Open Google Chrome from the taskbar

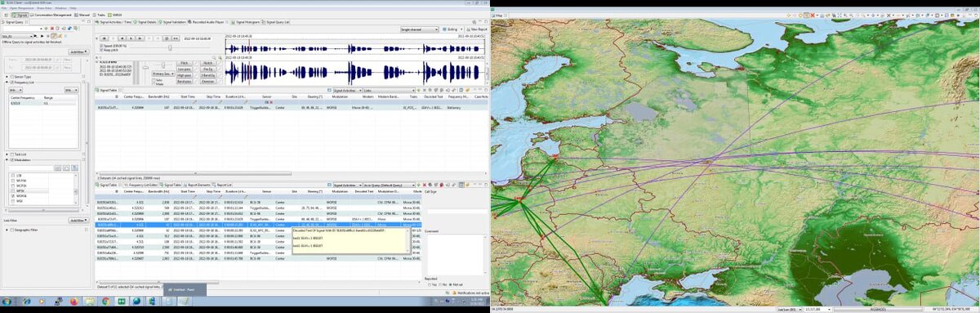tap(105, 301)
